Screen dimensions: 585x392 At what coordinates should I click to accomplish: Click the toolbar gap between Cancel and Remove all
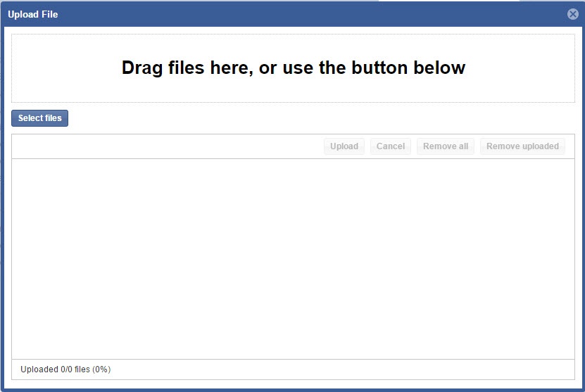[414, 146]
